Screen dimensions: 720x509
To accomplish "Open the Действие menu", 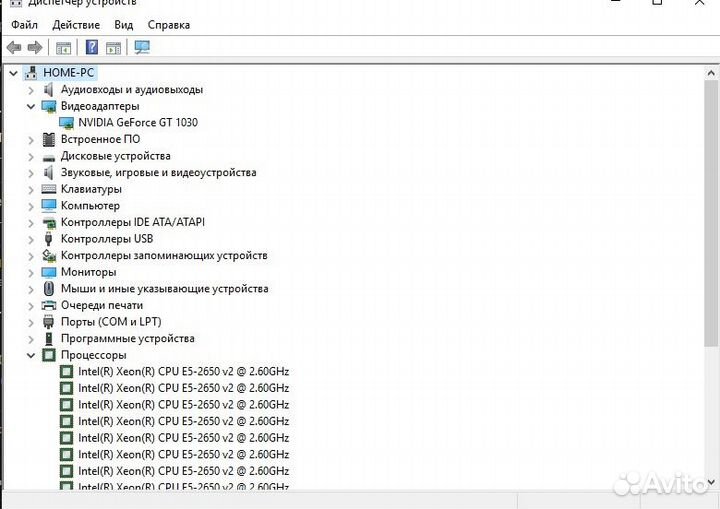I will [x=76, y=24].
